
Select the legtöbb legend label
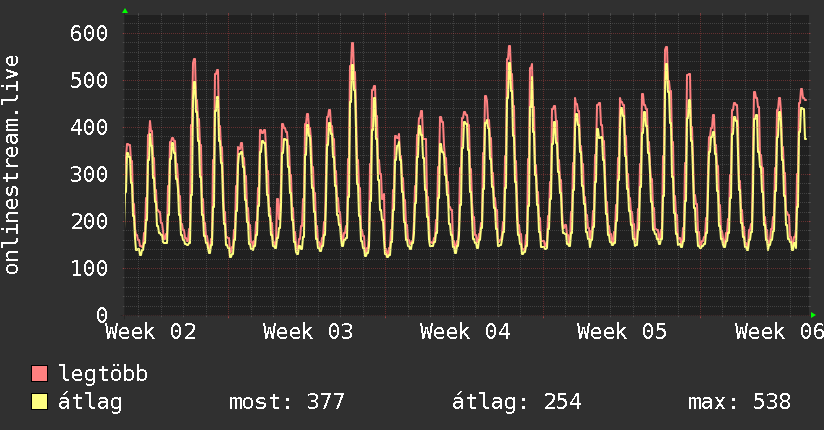pyautogui.click(x=103, y=374)
